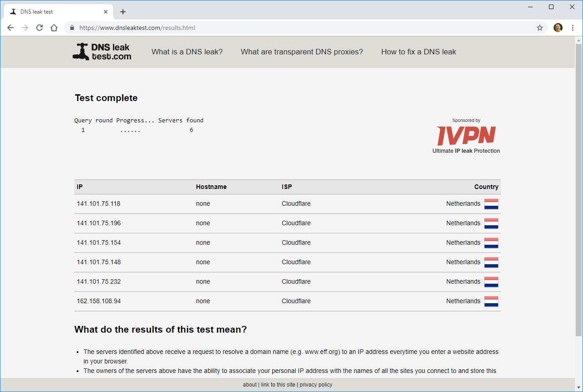The width and height of the screenshot is (583, 392).
Task: Click the 'about' footer link
Action: 250,385
